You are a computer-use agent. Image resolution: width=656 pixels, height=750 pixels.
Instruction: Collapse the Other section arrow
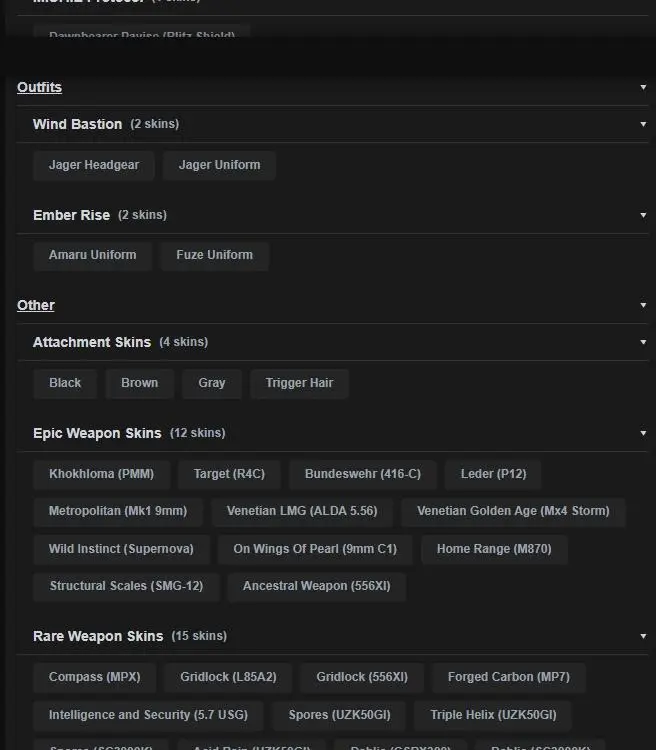tap(643, 306)
